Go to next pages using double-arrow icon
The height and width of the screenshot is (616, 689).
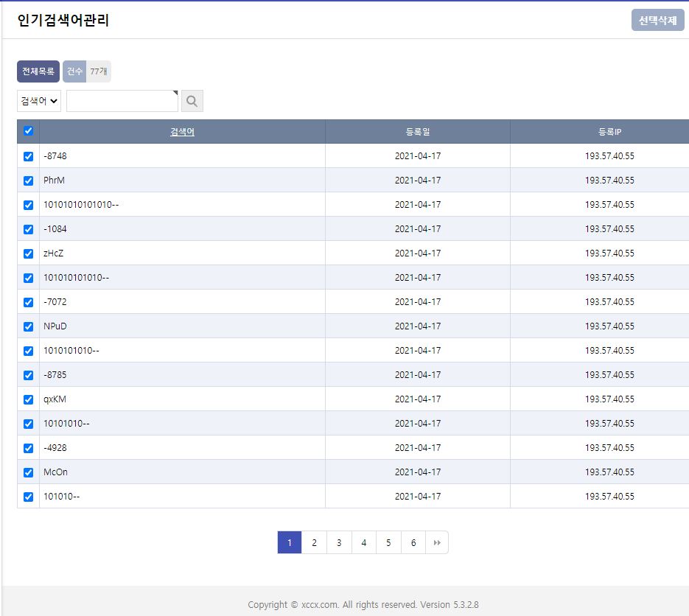coord(437,542)
